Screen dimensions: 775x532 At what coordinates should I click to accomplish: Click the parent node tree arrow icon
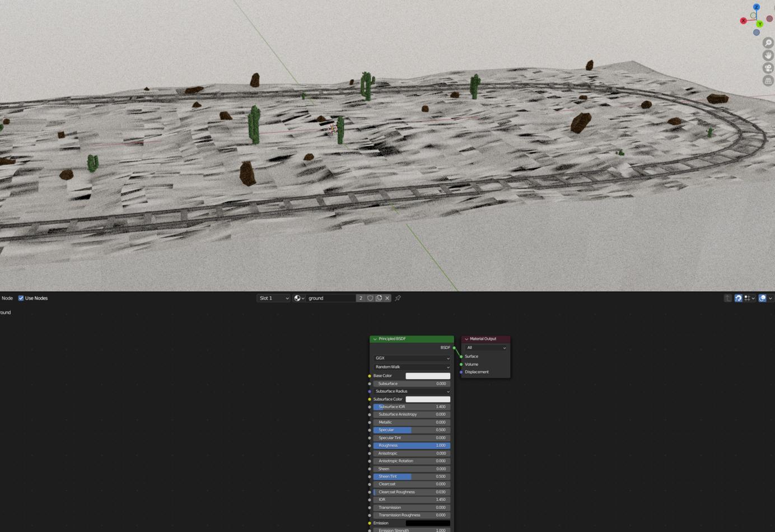[x=728, y=298]
